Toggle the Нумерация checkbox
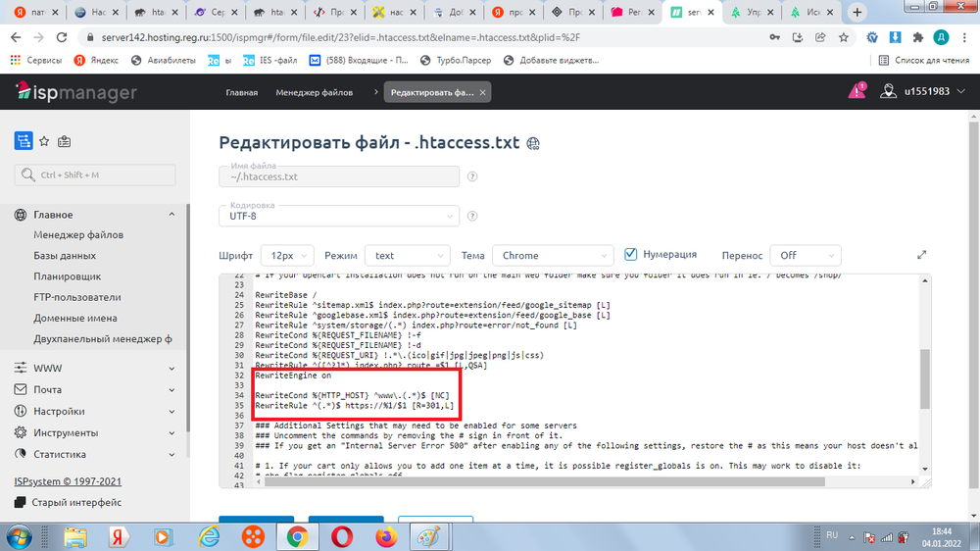980x551 pixels. [x=630, y=254]
